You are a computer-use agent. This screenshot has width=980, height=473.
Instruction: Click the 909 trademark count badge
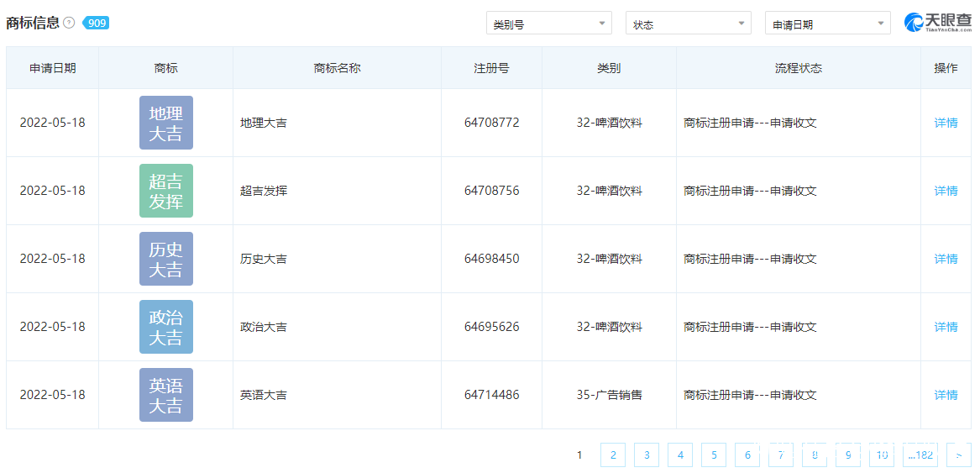click(x=97, y=23)
